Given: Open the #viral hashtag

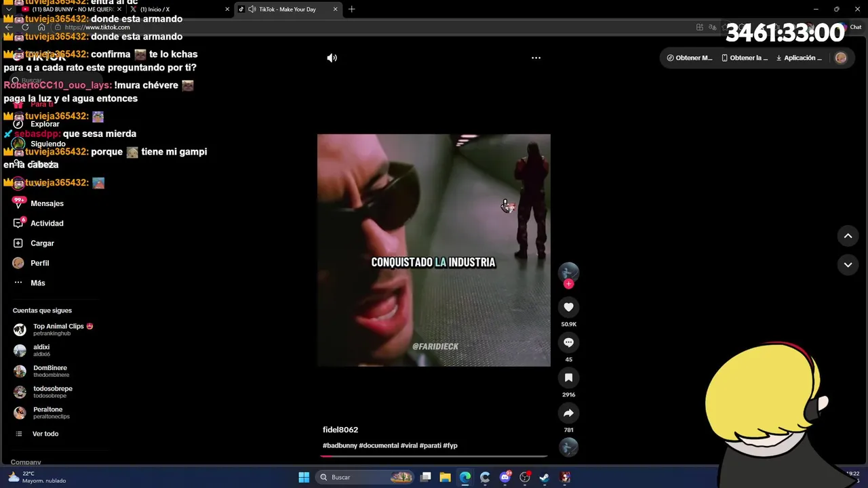Looking at the screenshot, I should click(409, 445).
